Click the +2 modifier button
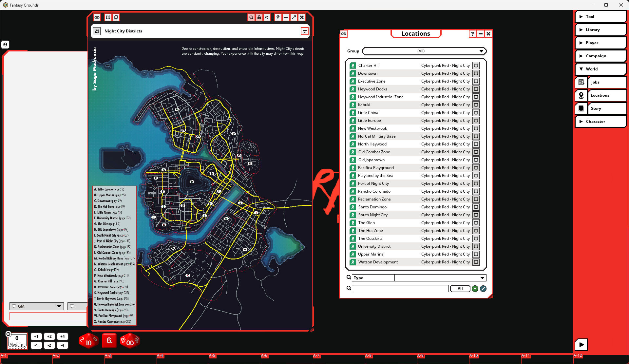 click(49, 336)
